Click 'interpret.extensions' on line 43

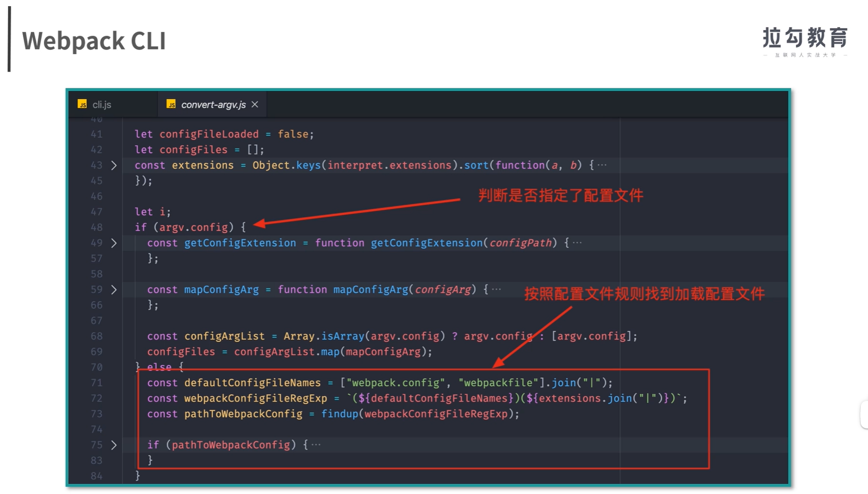coord(390,165)
